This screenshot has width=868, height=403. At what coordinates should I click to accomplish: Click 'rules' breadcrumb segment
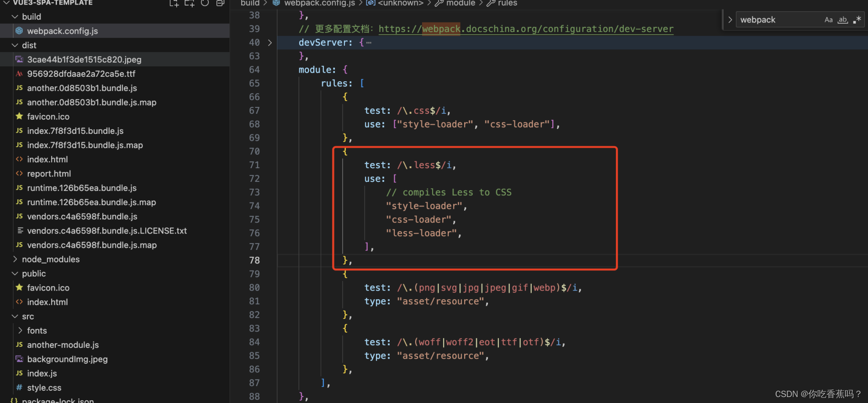point(507,3)
